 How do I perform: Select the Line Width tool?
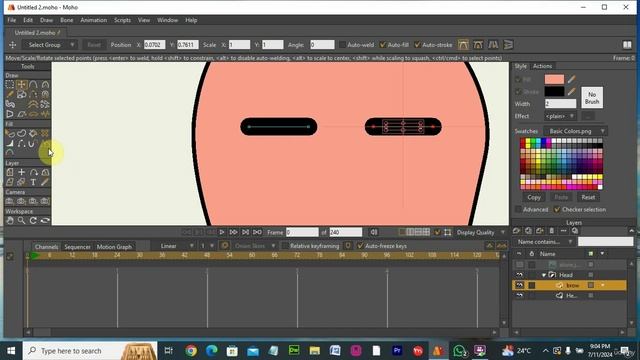[9, 143]
